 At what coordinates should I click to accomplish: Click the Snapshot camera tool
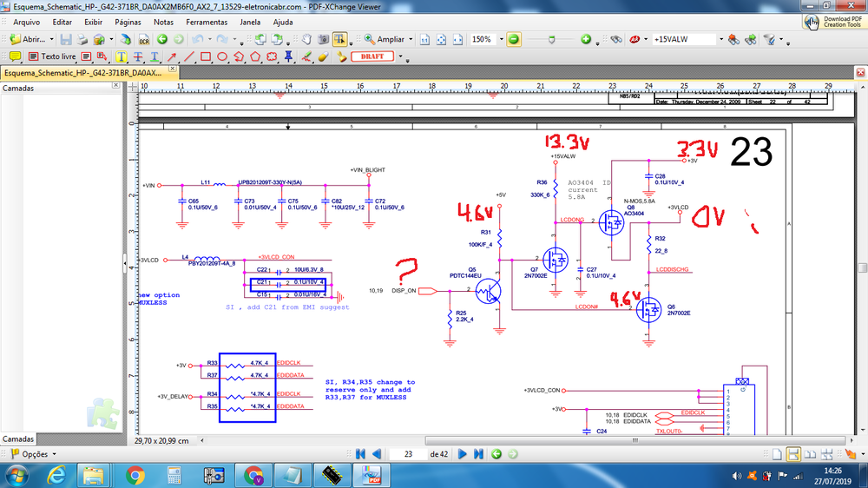pos(323,39)
